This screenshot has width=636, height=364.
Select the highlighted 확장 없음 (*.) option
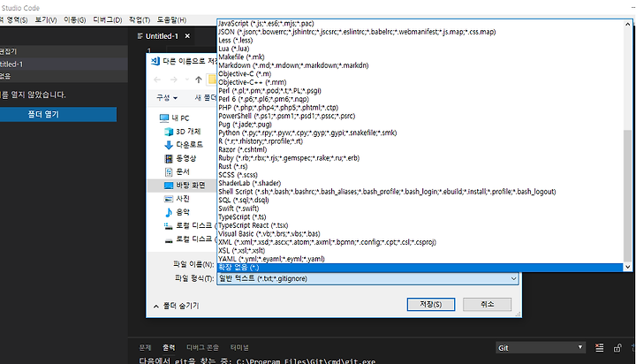coord(420,268)
